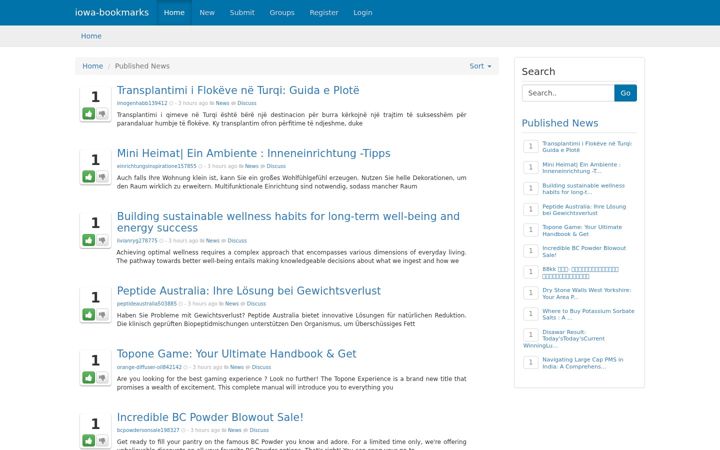Click Home in the gray sub-header bar
Screen dimensions: 720x450
(91, 36)
